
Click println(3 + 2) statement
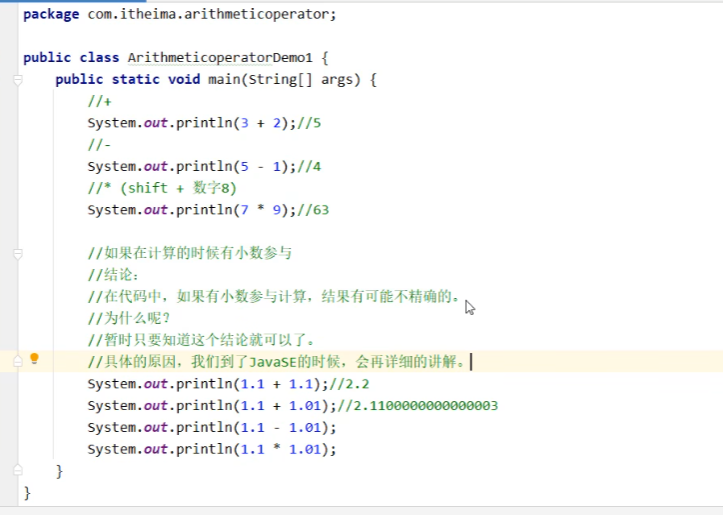[x=192, y=123]
